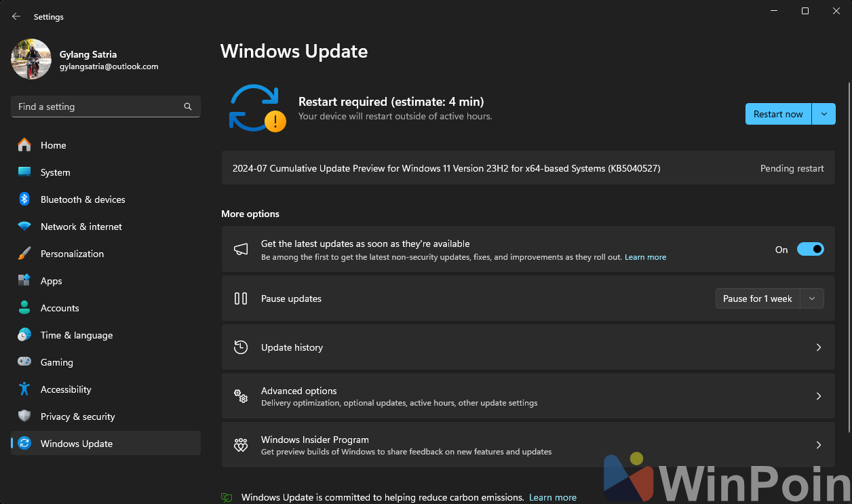The height and width of the screenshot is (504, 852).
Task: Click the back arrow in title bar
Action: pos(16,16)
